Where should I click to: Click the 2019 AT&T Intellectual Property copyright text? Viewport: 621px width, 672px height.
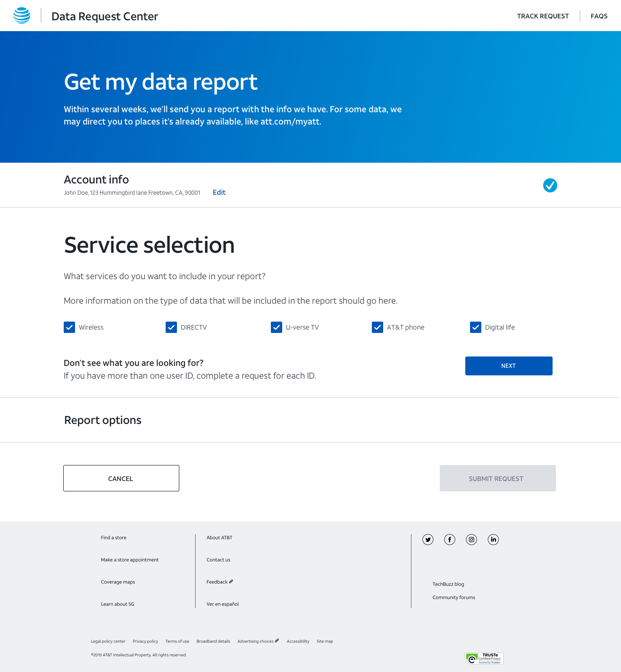[x=139, y=655]
